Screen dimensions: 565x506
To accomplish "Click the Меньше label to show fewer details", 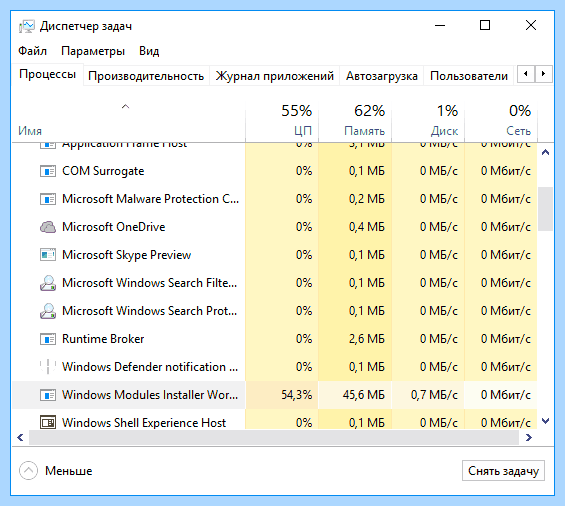I will 68,471.
